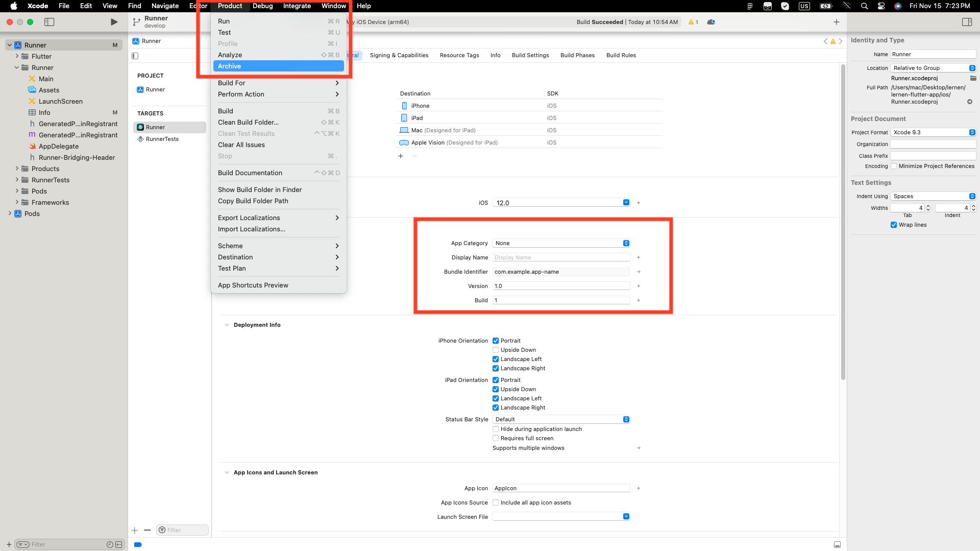Uncheck iPad Upside Down orientation
This screenshot has width=980, height=551.
click(x=496, y=389)
